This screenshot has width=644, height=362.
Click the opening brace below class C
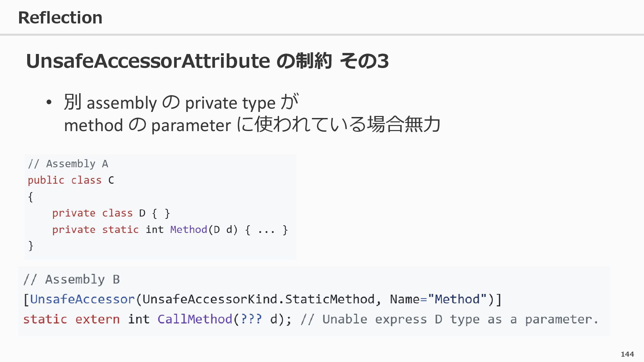tap(31, 197)
